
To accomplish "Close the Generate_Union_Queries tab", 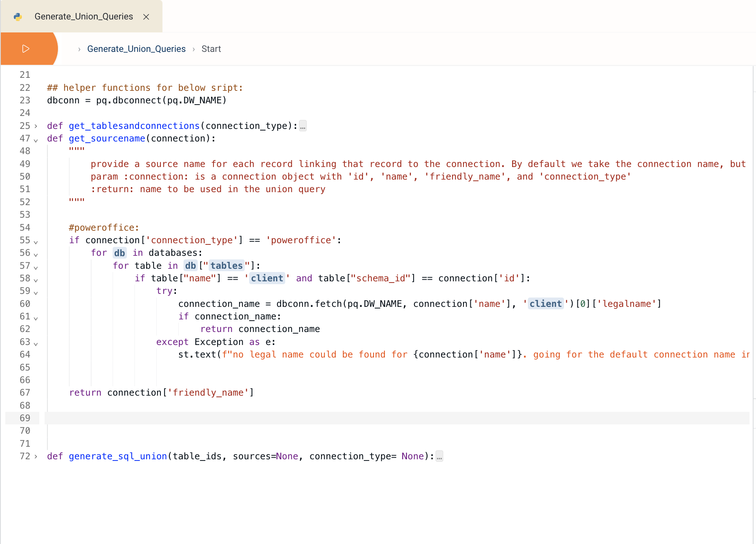I will (x=146, y=17).
